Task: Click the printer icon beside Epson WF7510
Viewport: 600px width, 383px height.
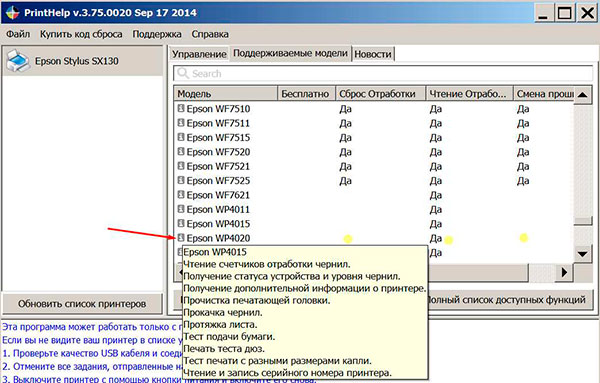Action: click(181, 108)
